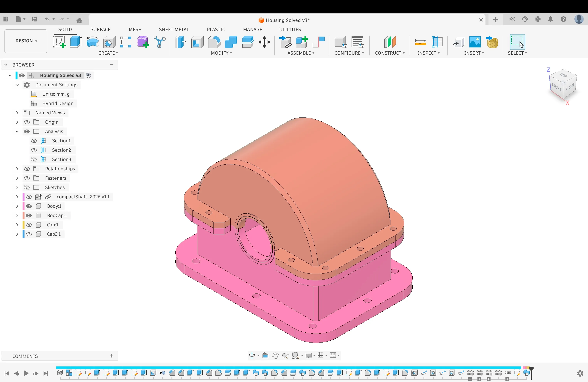The image size is (588, 382).
Task: Select the Pan hand tool
Action: 275,355
